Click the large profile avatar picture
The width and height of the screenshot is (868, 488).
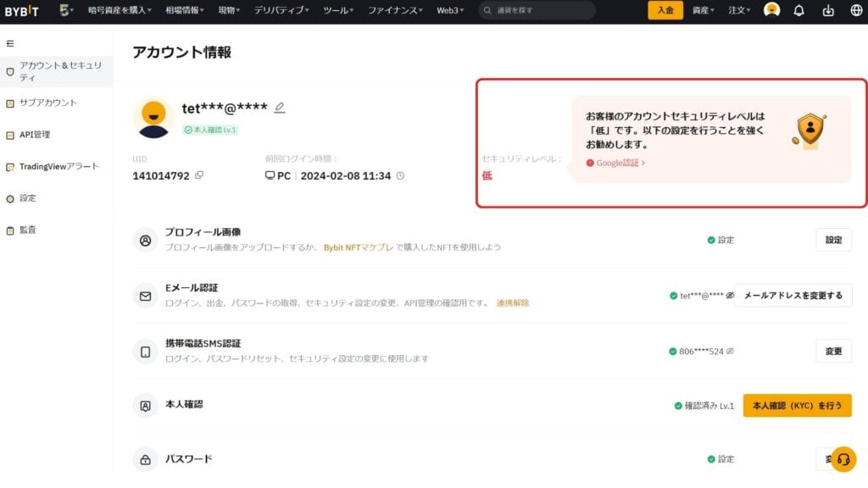pos(154,118)
